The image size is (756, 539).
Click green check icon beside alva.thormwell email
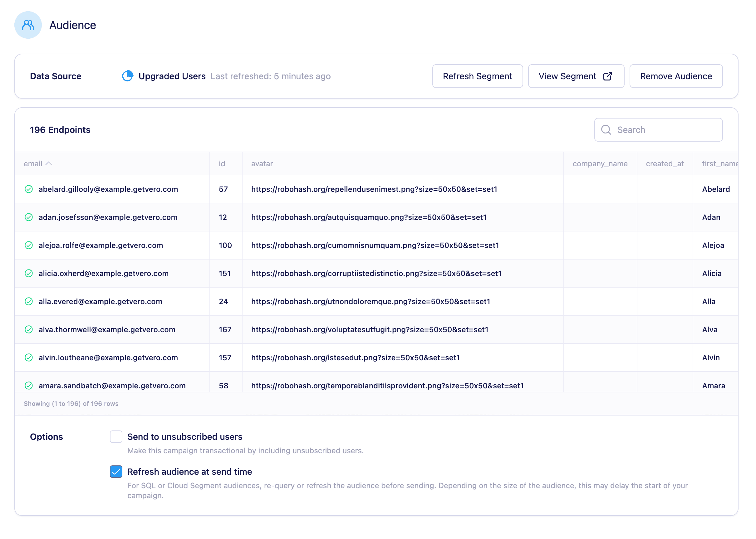(29, 330)
